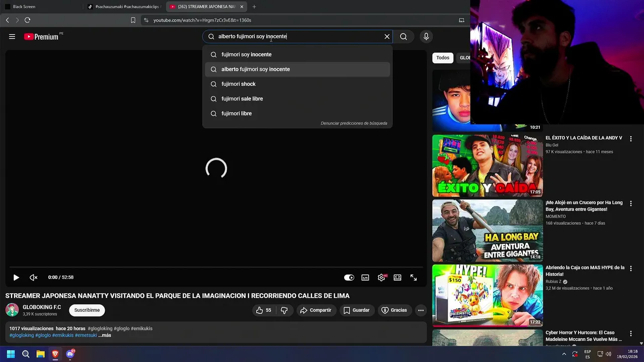This screenshot has height=362, width=644.
Task: Toggle subtitles with the captions icon
Action: 365,278
